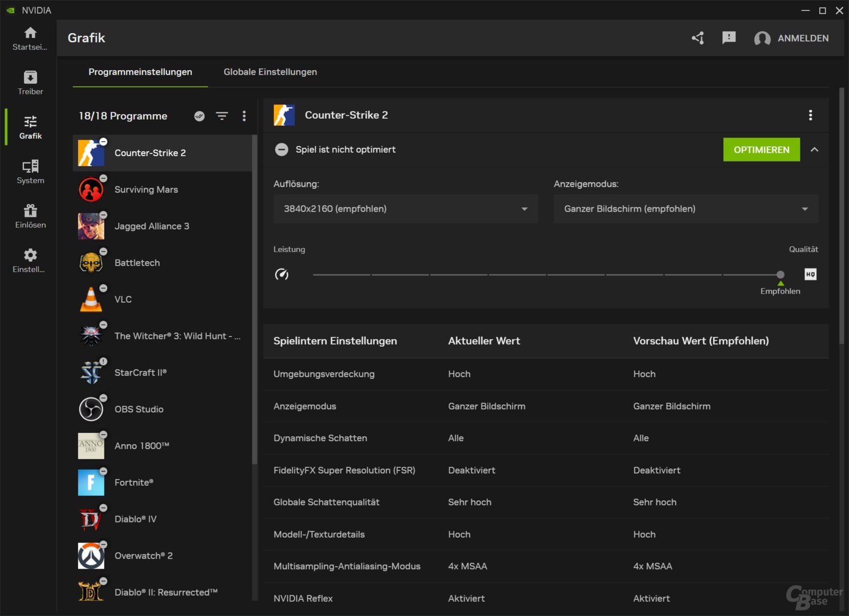
Task: Click the filter icon above program list
Action: coord(222,116)
